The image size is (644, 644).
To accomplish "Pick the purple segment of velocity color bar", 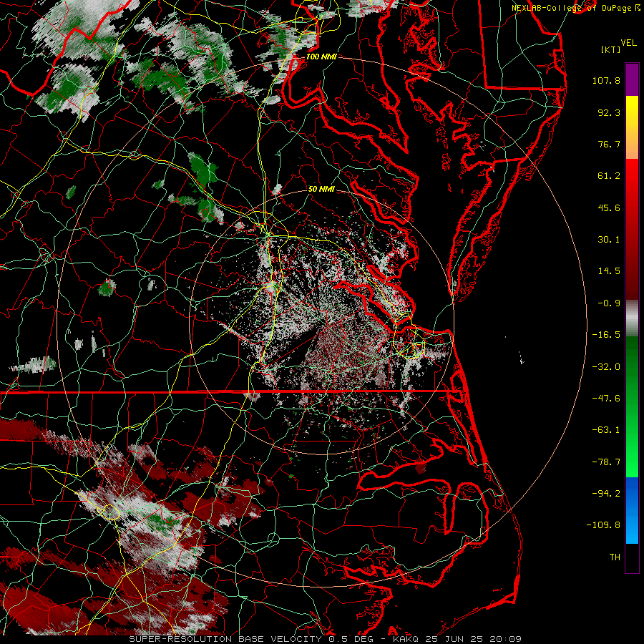I will tap(632, 79).
